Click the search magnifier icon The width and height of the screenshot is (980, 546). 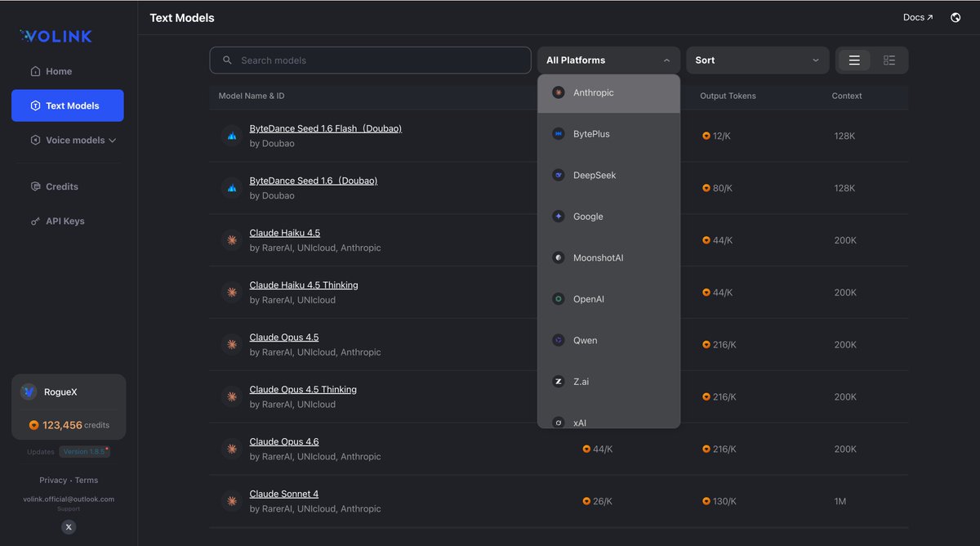(227, 60)
